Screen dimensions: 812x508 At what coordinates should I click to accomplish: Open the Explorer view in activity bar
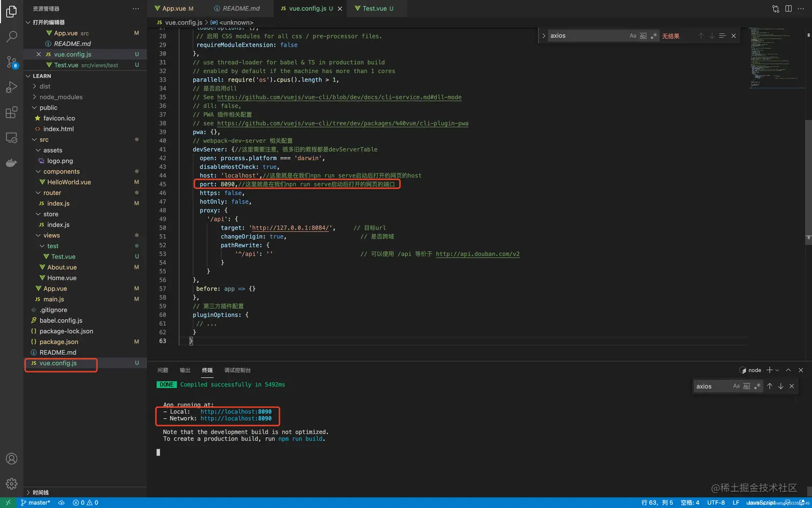[11, 11]
